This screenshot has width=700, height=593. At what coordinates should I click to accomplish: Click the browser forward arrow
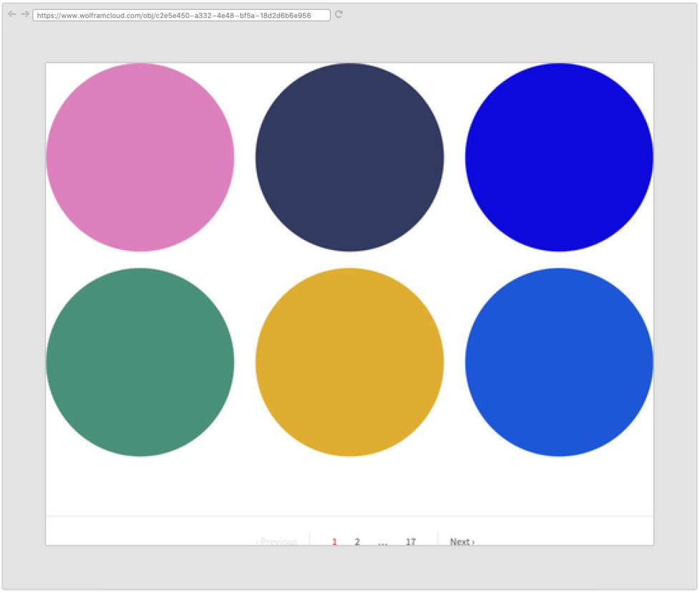pyautogui.click(x=25, y=14)
